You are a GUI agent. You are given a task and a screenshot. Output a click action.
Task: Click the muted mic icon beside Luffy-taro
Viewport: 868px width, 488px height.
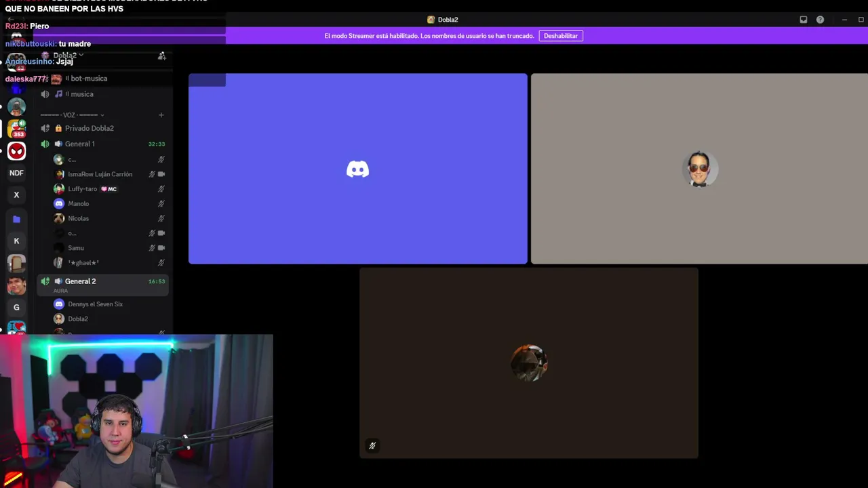tap(161, 189)
